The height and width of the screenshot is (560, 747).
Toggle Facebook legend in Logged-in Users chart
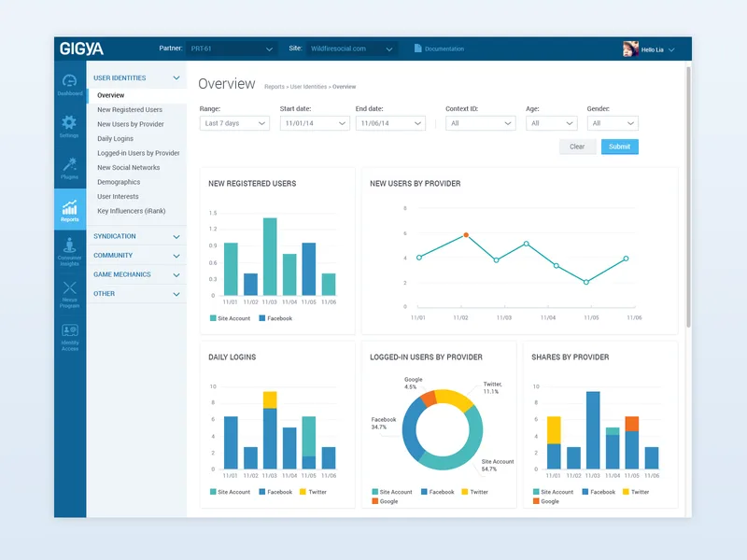437,492
